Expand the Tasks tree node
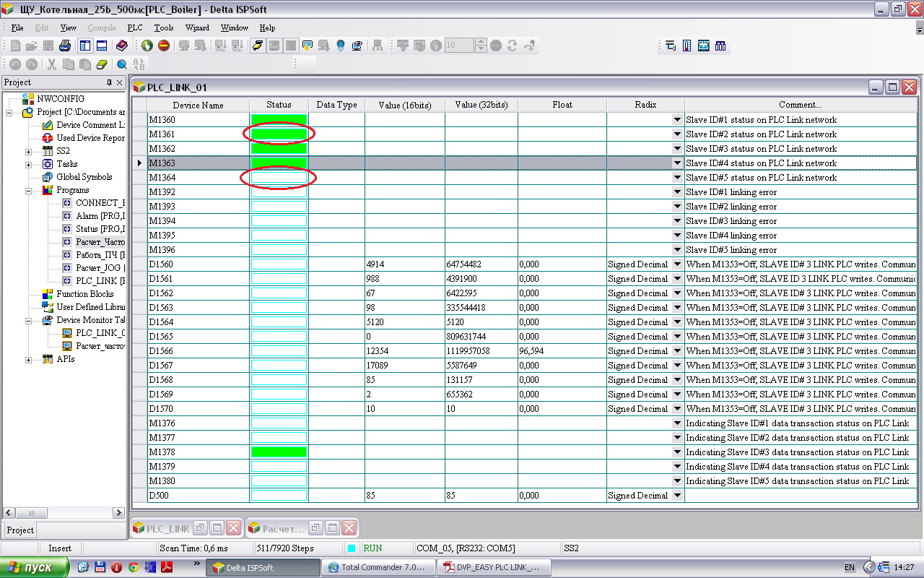 pos(28,164)
